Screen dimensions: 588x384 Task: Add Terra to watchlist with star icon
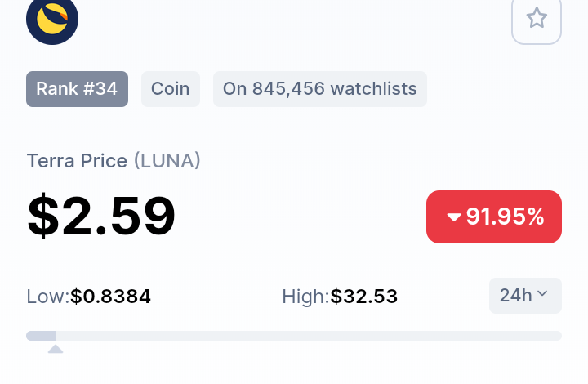[x=537, y=18]
